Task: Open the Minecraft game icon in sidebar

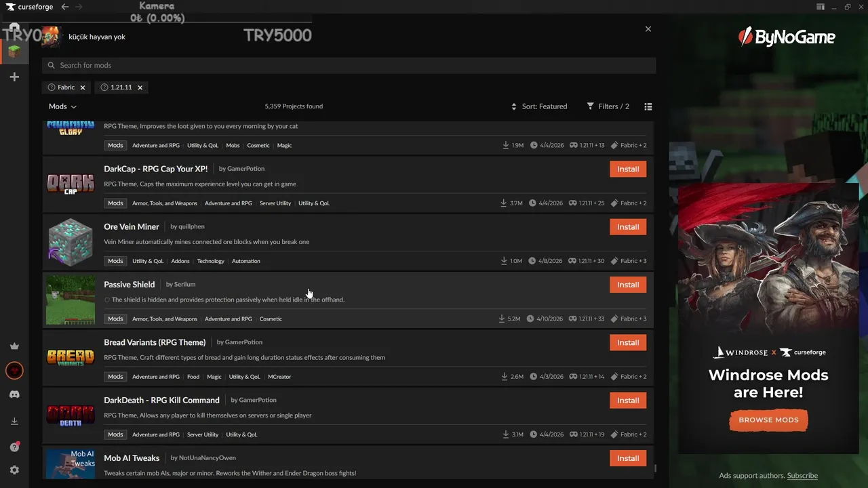Action: click(x=14, y=51)
